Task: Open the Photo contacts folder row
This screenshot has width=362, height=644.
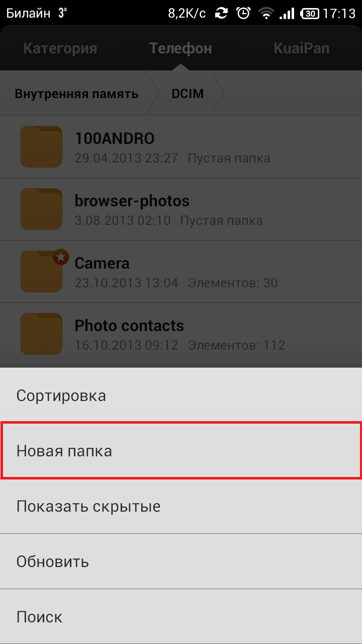Action: tap(181, 334)
